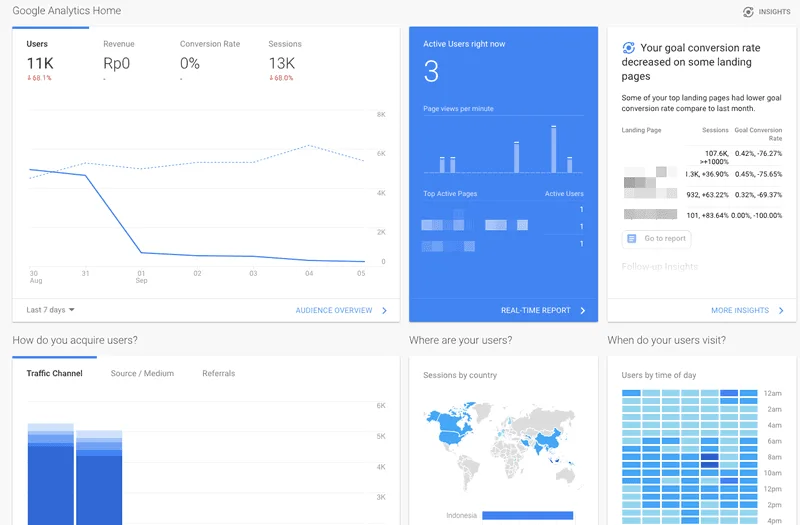The image size is (800, 525).
Task: Click the 107.6K sessions table cell
Action: pyautogui.click(x=715, y=157)
